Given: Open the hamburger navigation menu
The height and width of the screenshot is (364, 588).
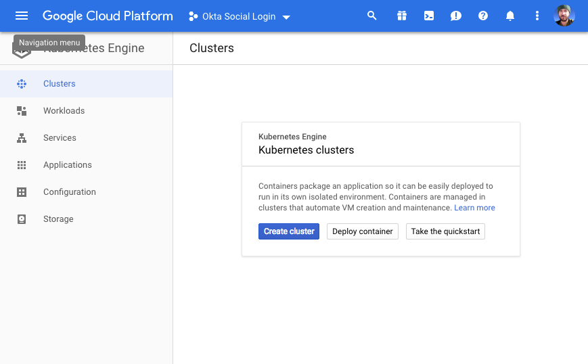Looking at the screenshot, I should coord(22,16).
